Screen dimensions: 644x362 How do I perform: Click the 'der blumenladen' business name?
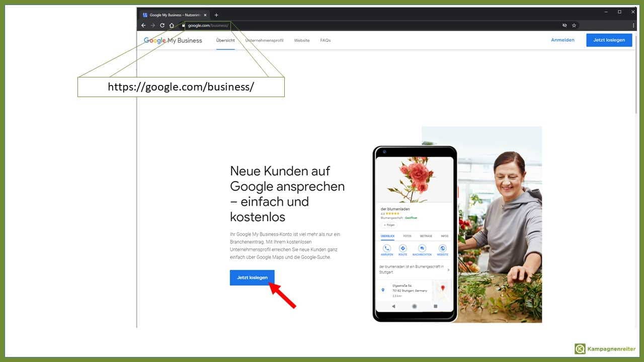pos(395,209)
